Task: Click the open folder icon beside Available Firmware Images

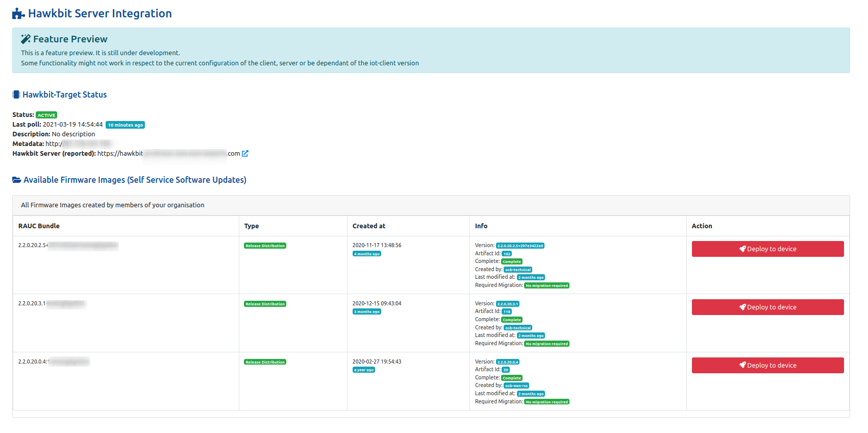Action: [17, 180]
